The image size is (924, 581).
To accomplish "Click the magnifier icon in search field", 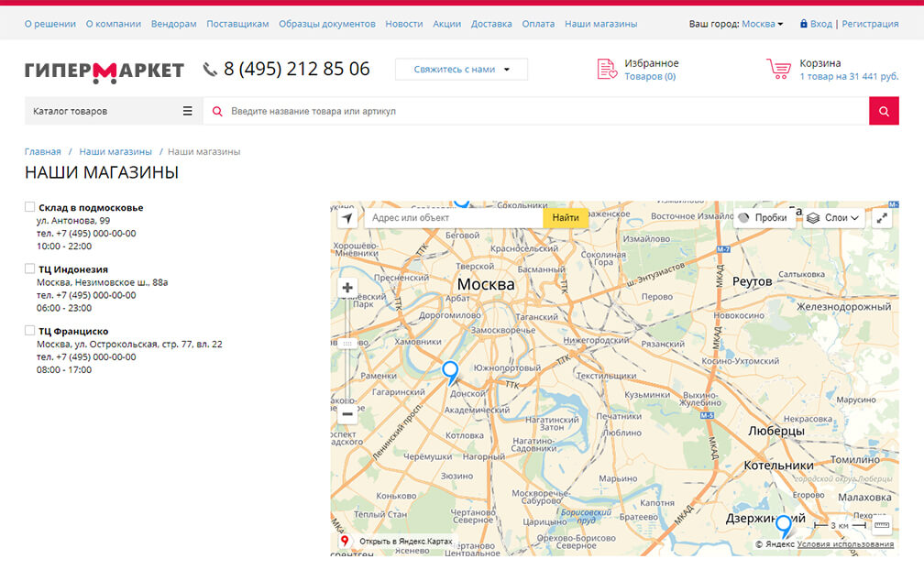I will (x=217, y=111).
